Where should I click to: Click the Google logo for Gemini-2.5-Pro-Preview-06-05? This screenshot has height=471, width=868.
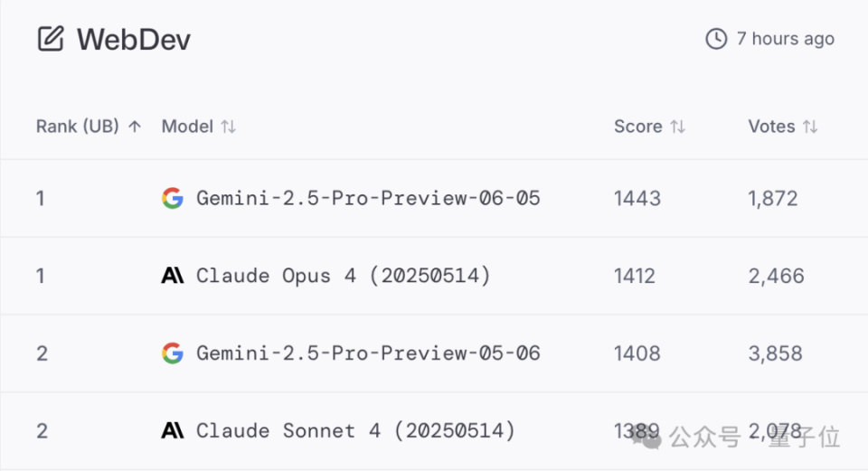coord(173,198)
